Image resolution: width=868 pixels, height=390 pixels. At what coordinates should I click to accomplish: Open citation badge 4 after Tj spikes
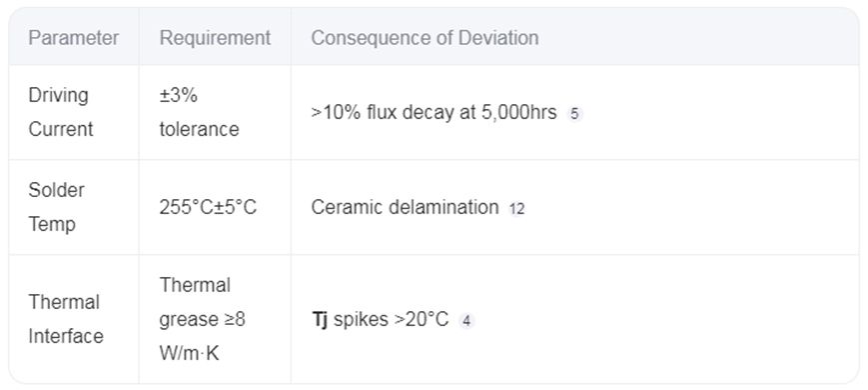point(466,321)
